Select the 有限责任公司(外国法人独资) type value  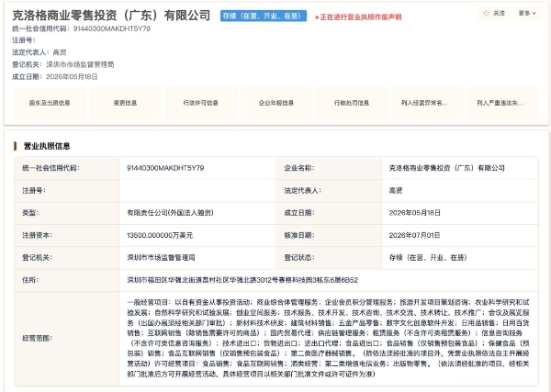pos(170,213)
